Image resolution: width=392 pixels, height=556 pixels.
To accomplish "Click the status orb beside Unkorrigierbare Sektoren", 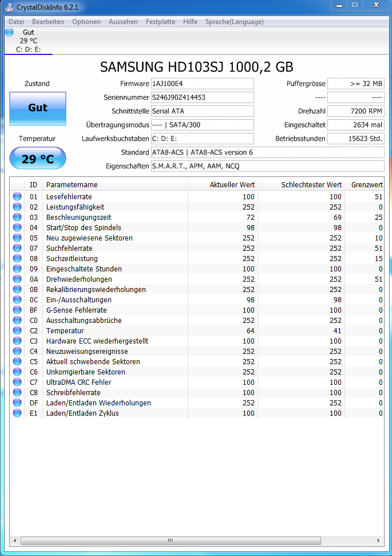I will (x=17, y=371).
